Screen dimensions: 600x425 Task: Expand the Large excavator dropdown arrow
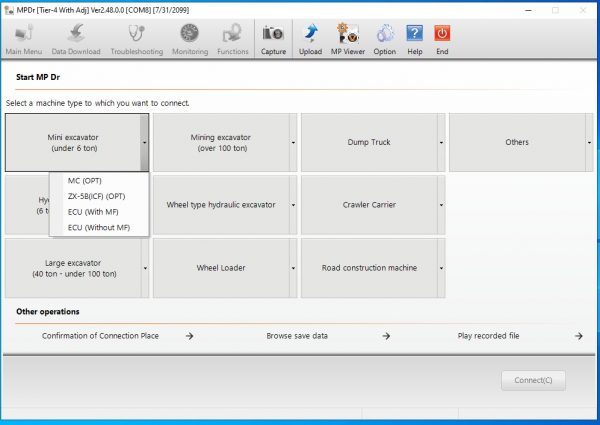click(x=145, y=268)
